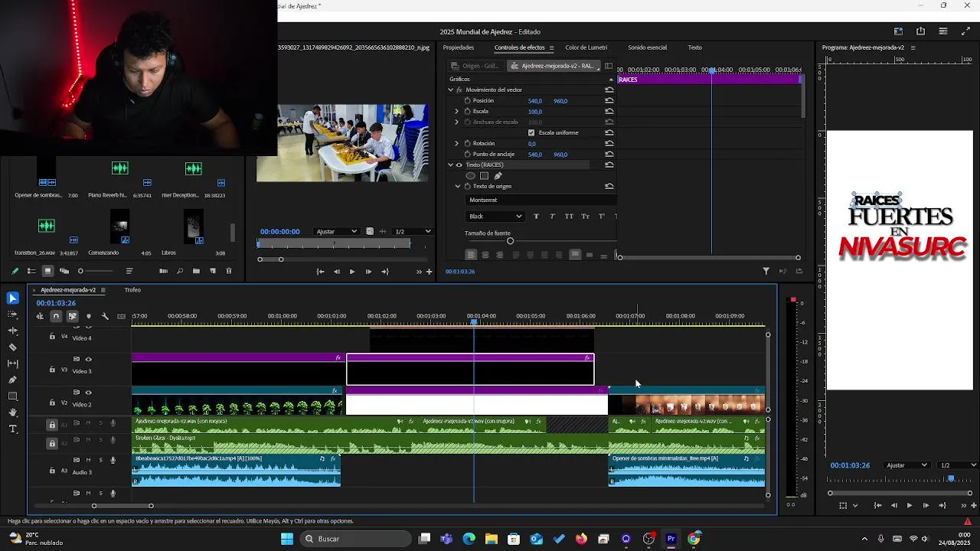This screenshot has width=980, height=551.
Task: Expand the Escala property
Action: click(457, 112)
